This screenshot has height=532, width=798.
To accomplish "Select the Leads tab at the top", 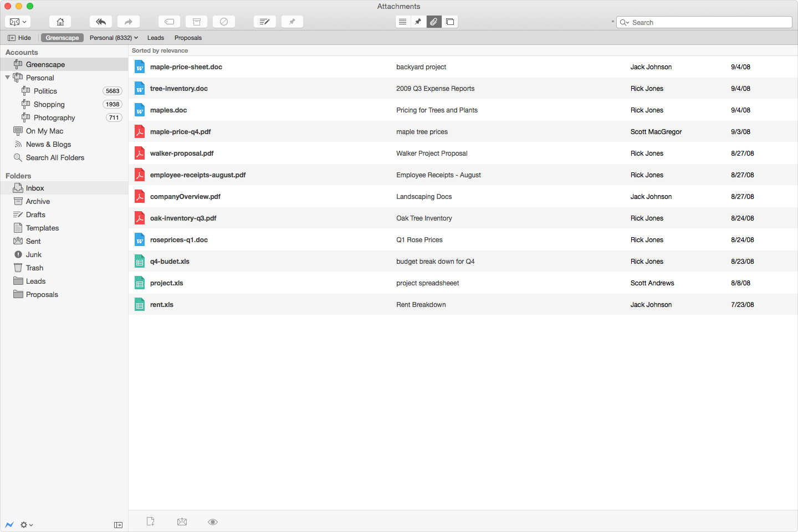I will point(155,38).
